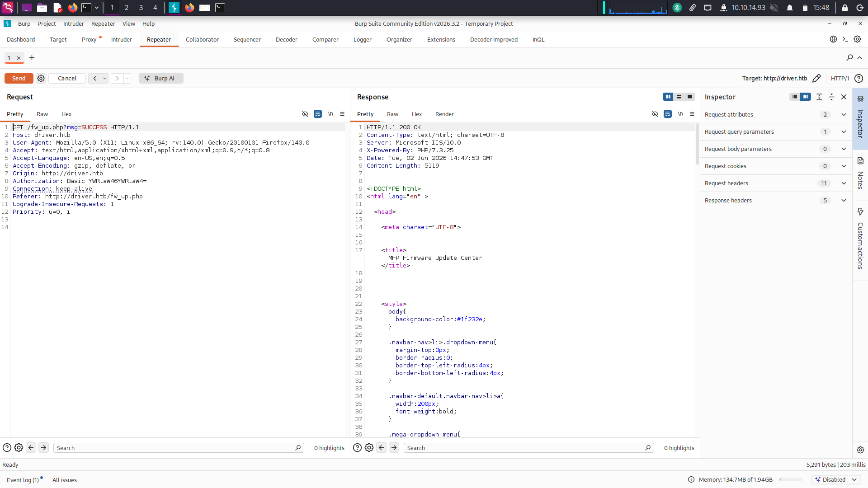Open history back dropdown arrow
Image resolution: width=868 pixels, height=488 pixels.
(x=104, y=78)
